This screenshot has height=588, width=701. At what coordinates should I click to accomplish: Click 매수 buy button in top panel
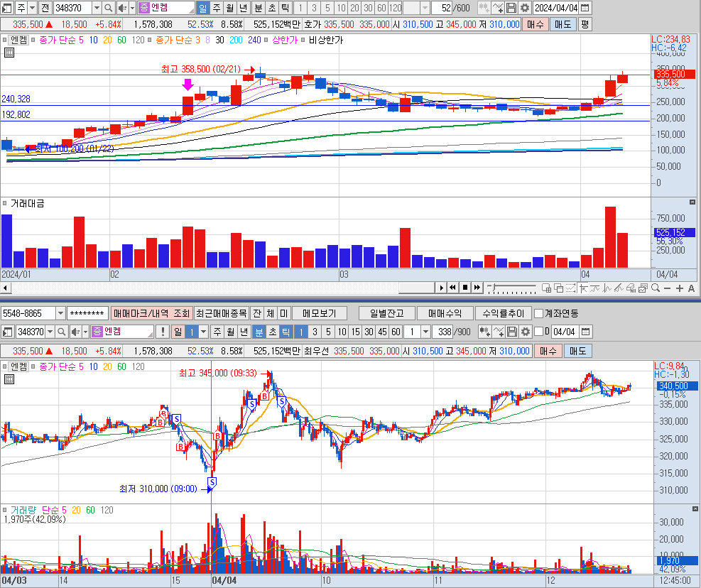[x=535, y=24]
